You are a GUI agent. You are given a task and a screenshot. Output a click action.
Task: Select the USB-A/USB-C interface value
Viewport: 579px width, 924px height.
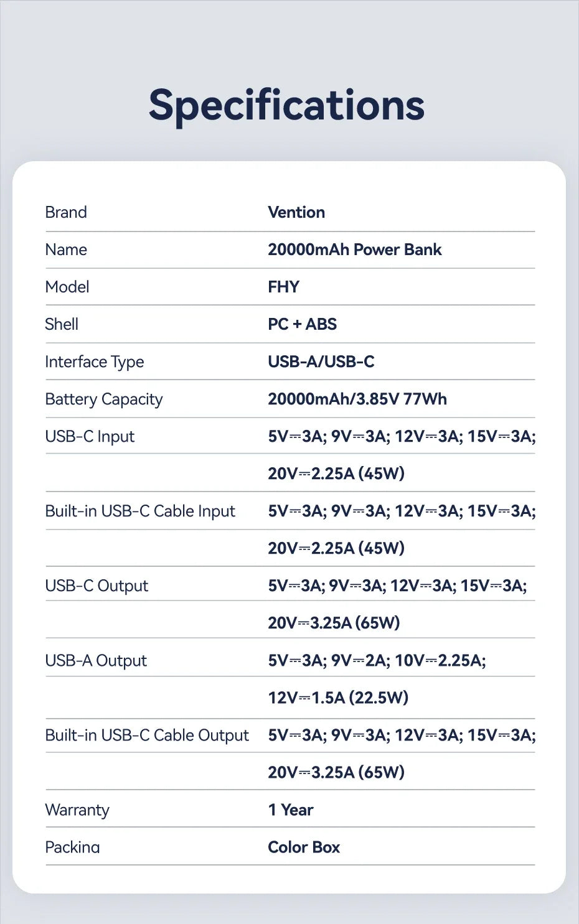(321, 362)
